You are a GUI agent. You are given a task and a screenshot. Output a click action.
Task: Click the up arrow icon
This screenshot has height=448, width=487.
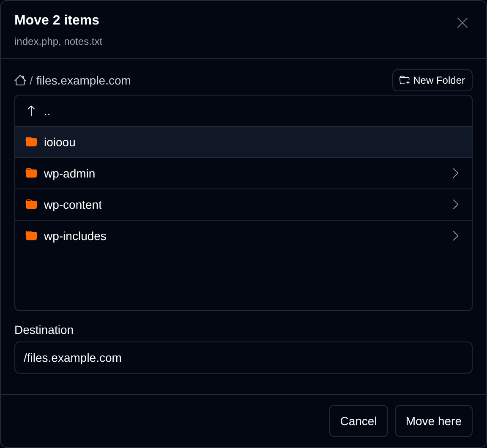(x=31, y=111)
